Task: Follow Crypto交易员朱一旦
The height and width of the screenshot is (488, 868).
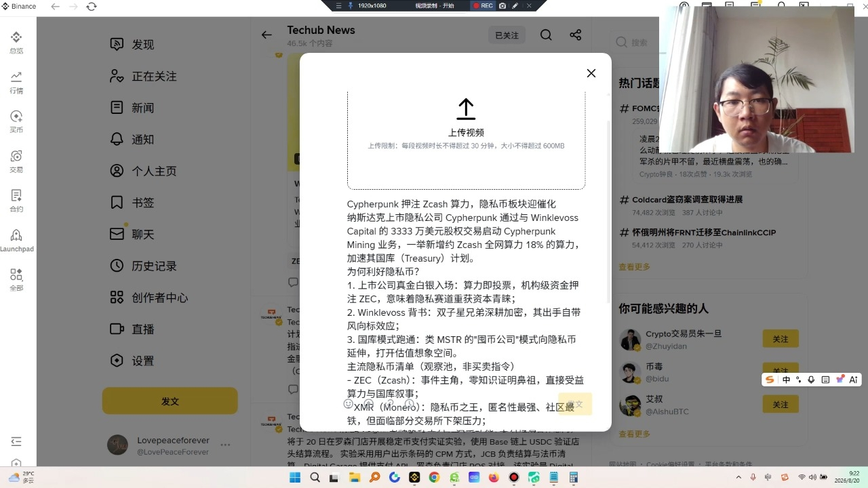Action: click(x=781, y=339)
